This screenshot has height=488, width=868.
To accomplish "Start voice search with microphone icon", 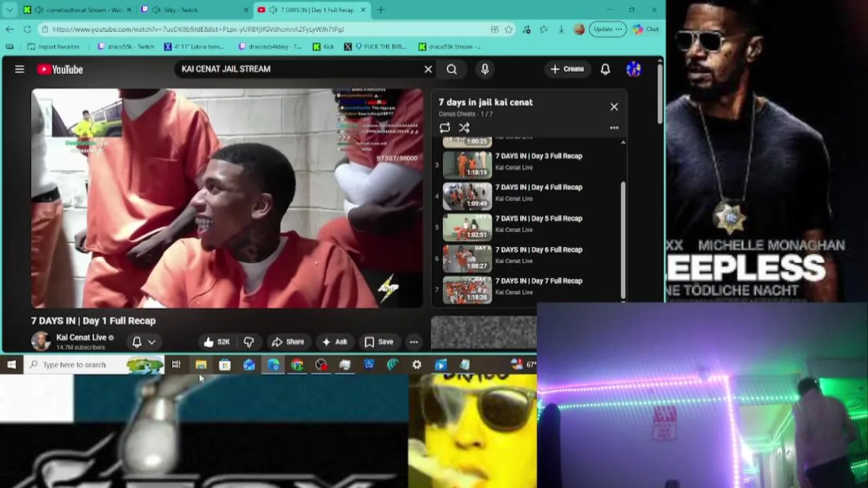I will 484,69.
